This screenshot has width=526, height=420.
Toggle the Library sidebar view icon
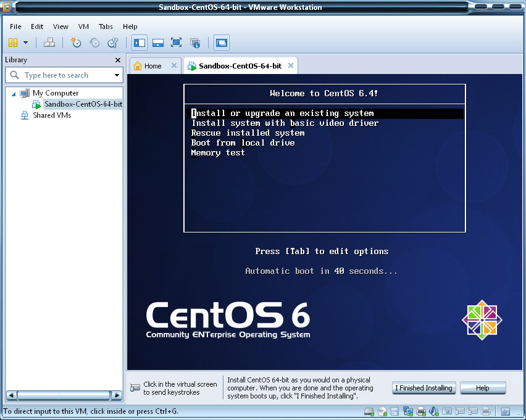[139, 43]
